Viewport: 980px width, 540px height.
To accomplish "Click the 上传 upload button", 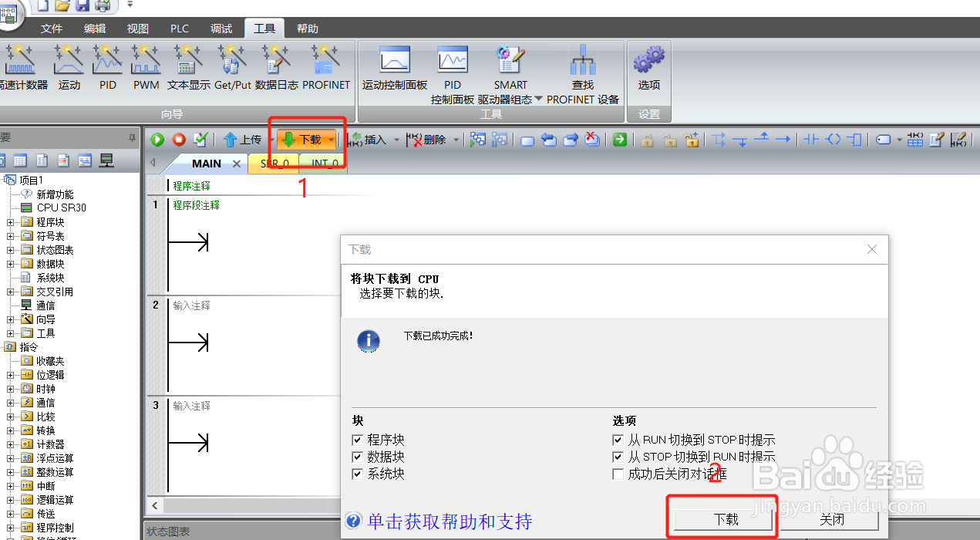I will 243,140.
